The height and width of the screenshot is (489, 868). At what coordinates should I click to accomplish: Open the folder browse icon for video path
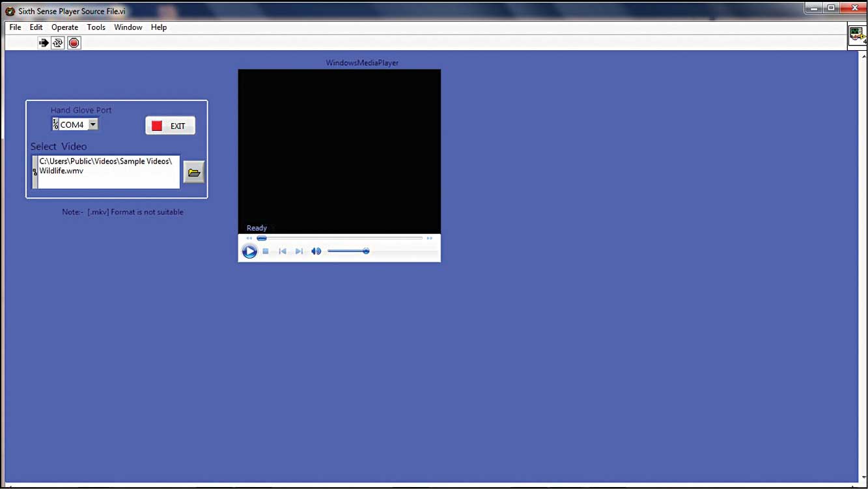click(194, 173)
